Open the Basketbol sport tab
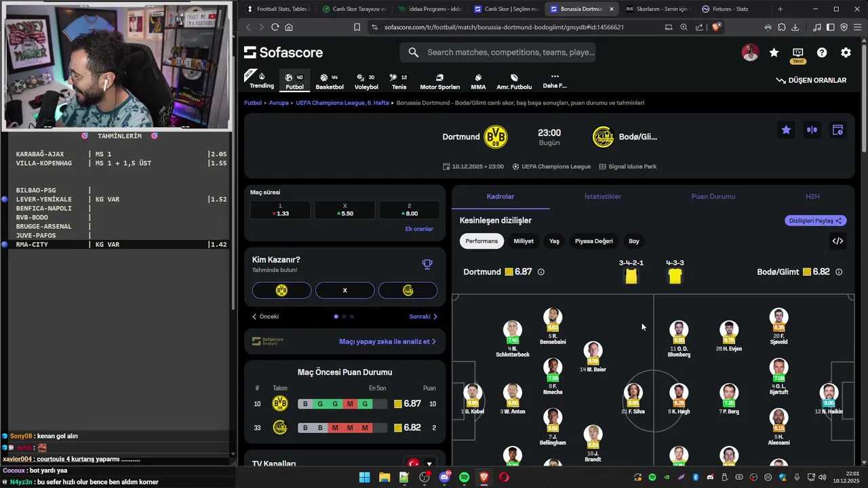Screen dimensions: 868x488 (330, 81)
